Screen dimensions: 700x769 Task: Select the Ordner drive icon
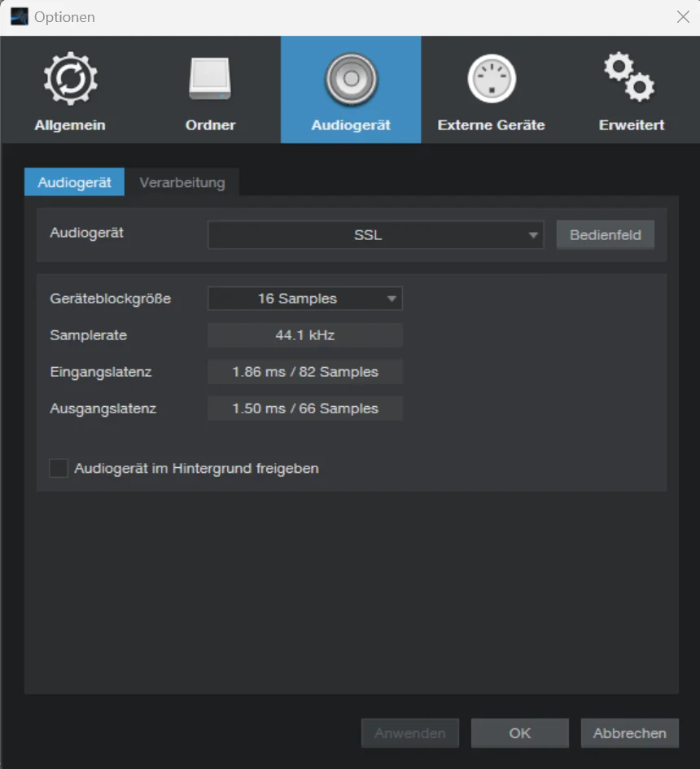(x=210, y=78)
